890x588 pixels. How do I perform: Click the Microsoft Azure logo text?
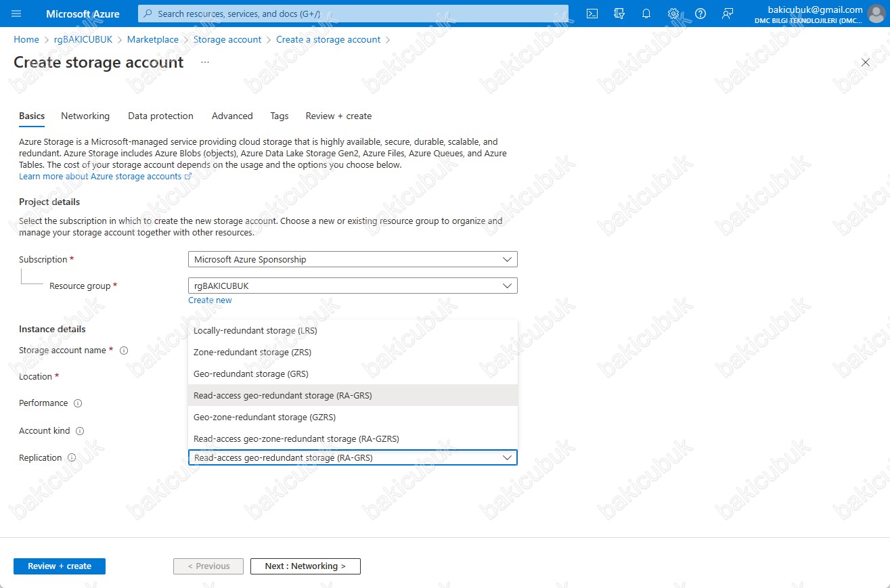point(83,14)
